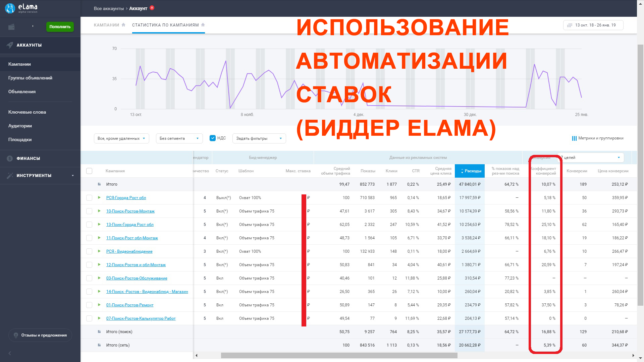Viewport: 644px width, 362px height.
Task: Open campaign 03-Поиск-Ростов-Обслуживание
Action: (137, 278)
